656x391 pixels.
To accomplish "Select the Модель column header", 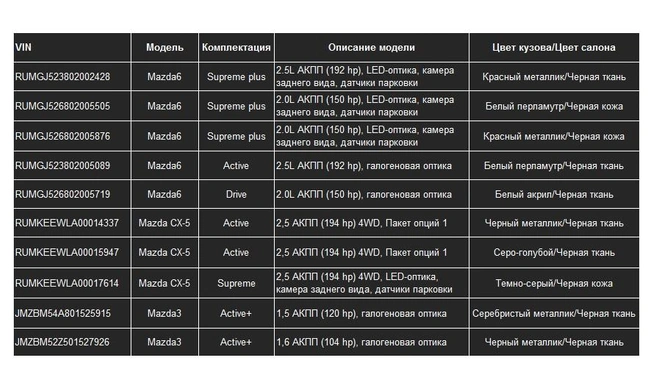I will tap(164, 47).
